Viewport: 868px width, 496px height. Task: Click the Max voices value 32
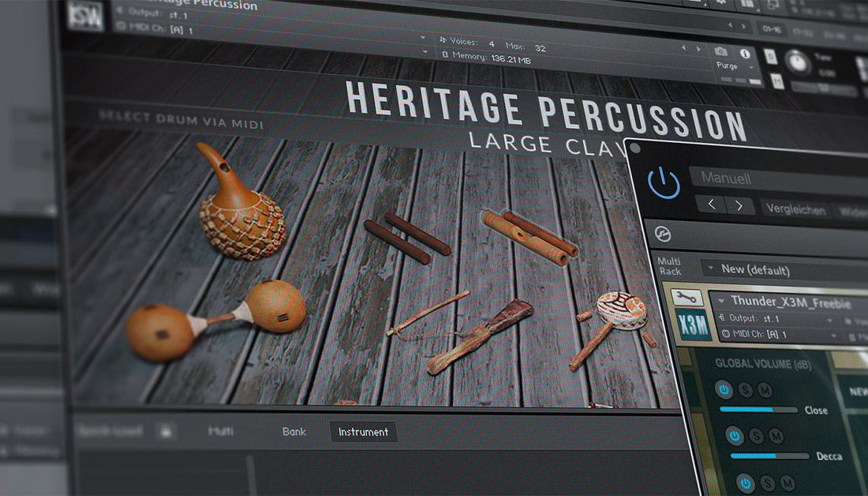coord(541,48)
